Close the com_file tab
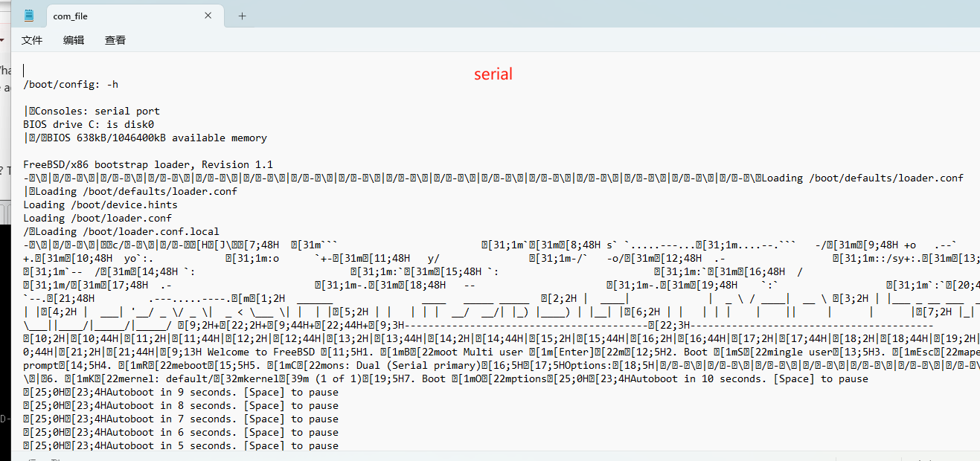This screenshot has height=461, width=980. pyautogui.click(x=208, y=16)
